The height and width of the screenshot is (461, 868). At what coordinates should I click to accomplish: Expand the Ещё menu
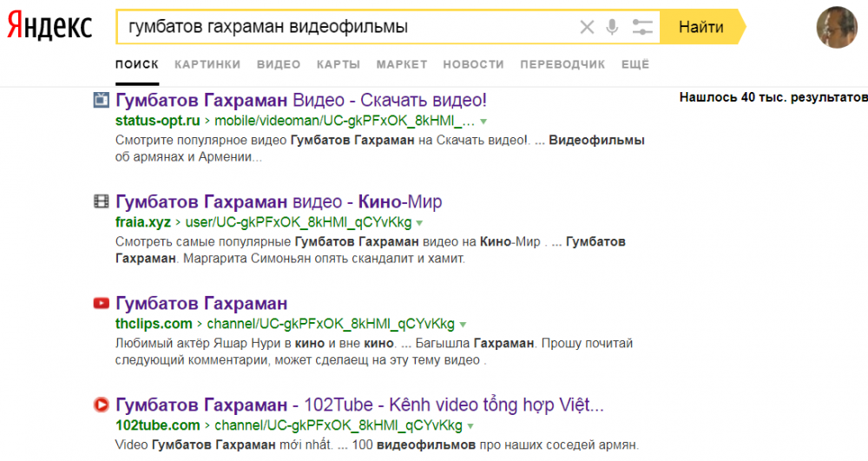635,65
